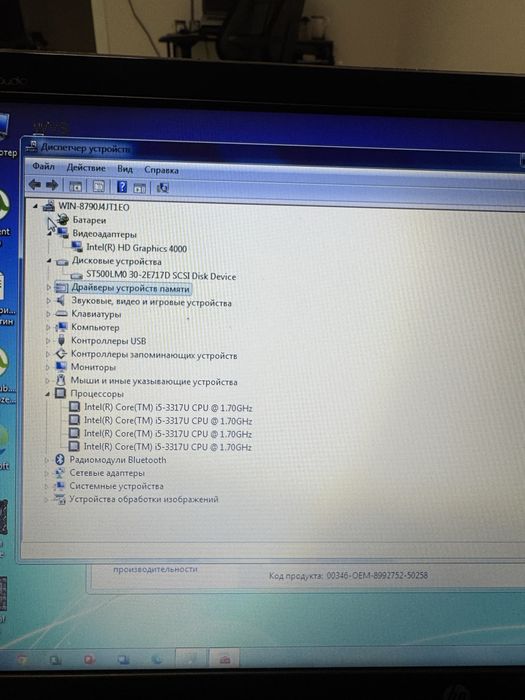Click the icon beside Контроллеры запоминающих устройств
525x700 pixels.
[61, 354]
